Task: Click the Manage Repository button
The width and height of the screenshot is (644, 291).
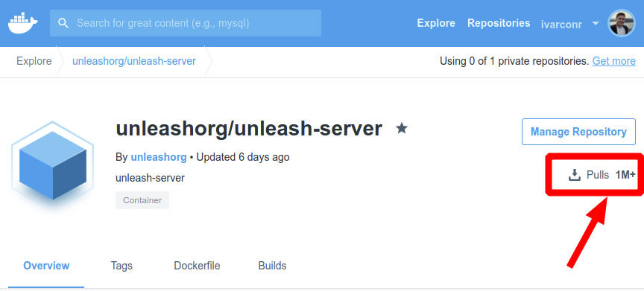Action: (x=578, y=132)
